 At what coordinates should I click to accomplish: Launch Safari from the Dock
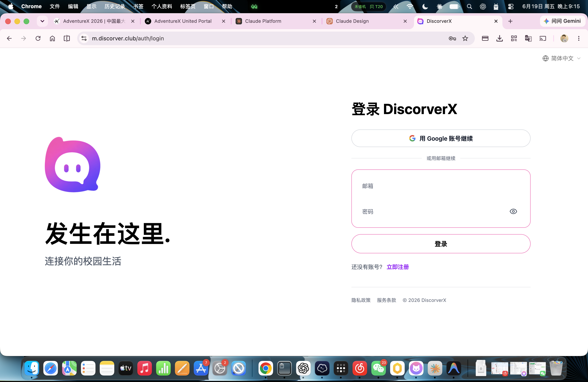tap(50, 368)
